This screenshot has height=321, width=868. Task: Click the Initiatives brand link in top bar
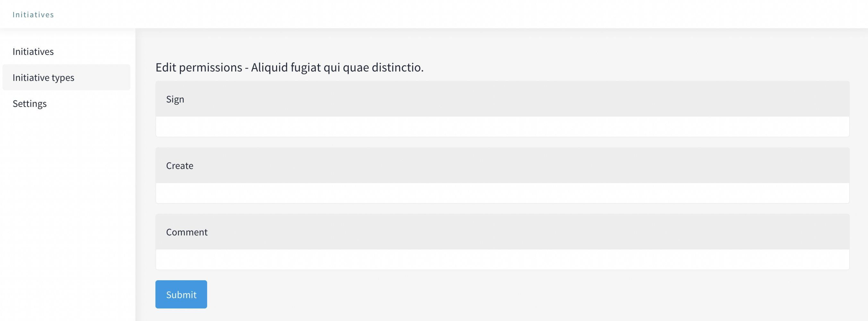33,14
